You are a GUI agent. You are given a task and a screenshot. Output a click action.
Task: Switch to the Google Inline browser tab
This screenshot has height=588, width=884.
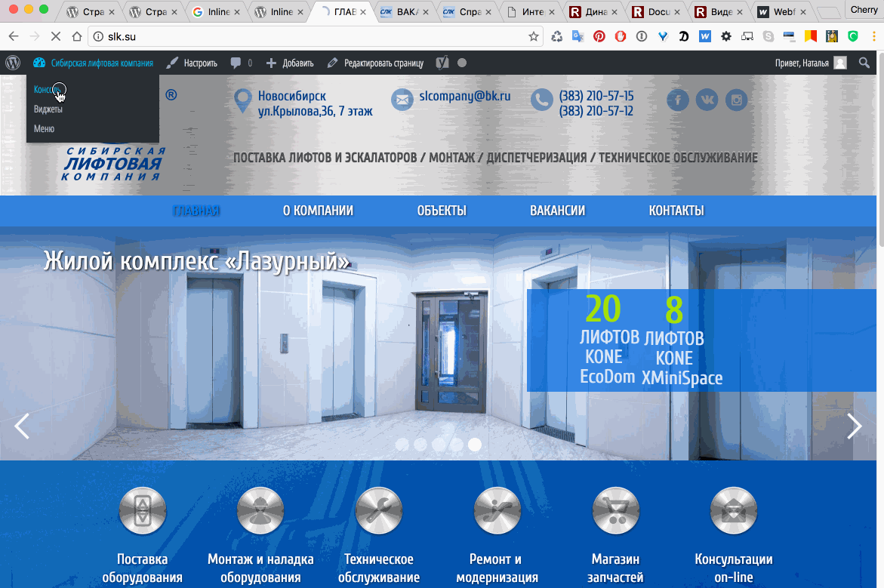click(215, 12)
